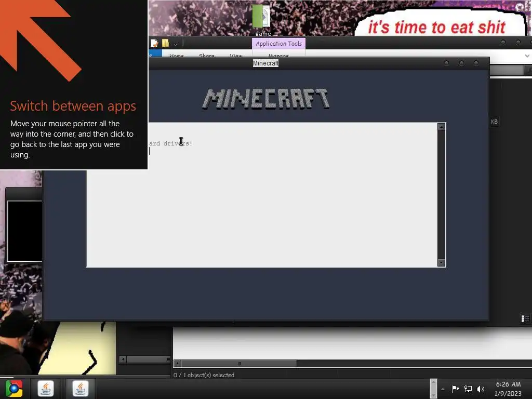Open the 'game' desktop file icon

click(x=263, y=20)
